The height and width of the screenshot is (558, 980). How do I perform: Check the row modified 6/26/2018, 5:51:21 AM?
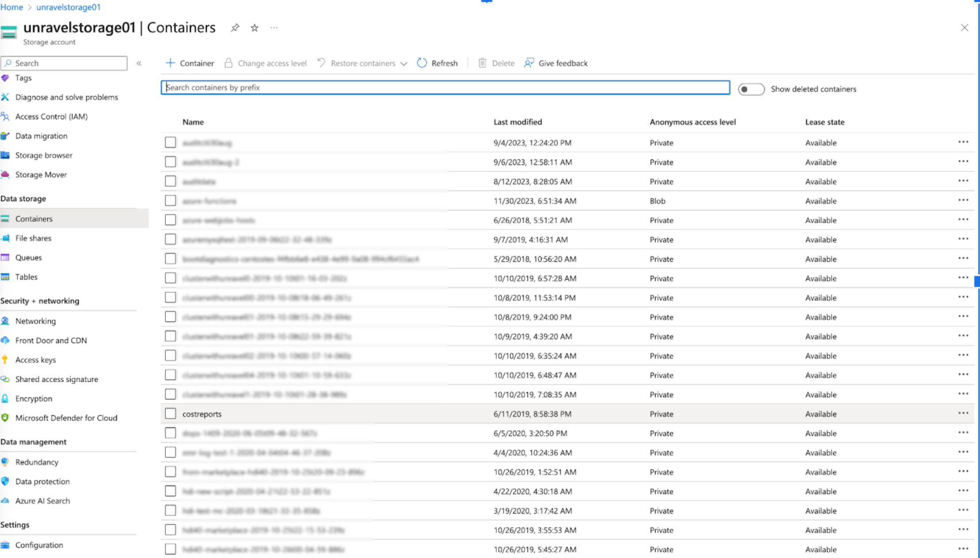point(171,220)
